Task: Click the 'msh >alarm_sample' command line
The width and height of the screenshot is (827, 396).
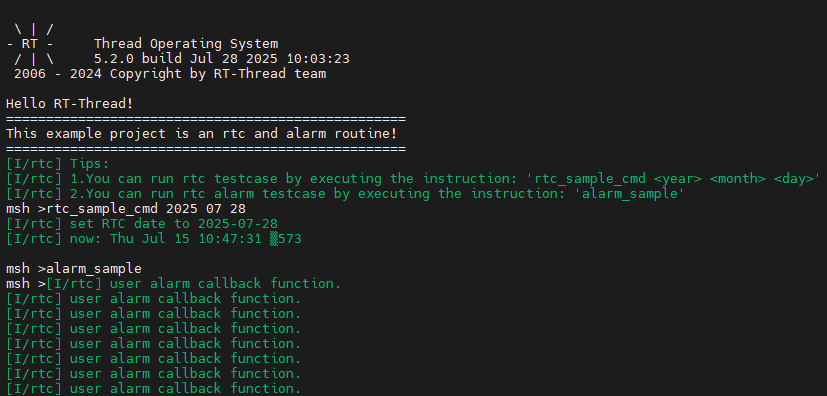Action: tap(74, 269)
